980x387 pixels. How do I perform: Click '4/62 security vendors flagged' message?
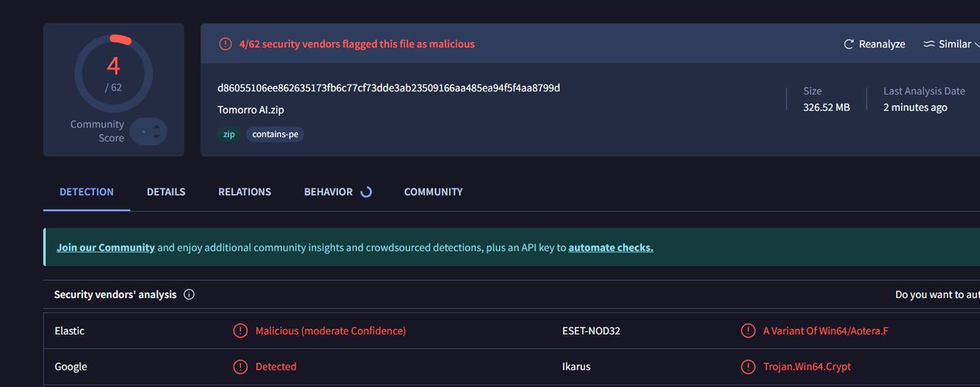click(x=357, y=44)
